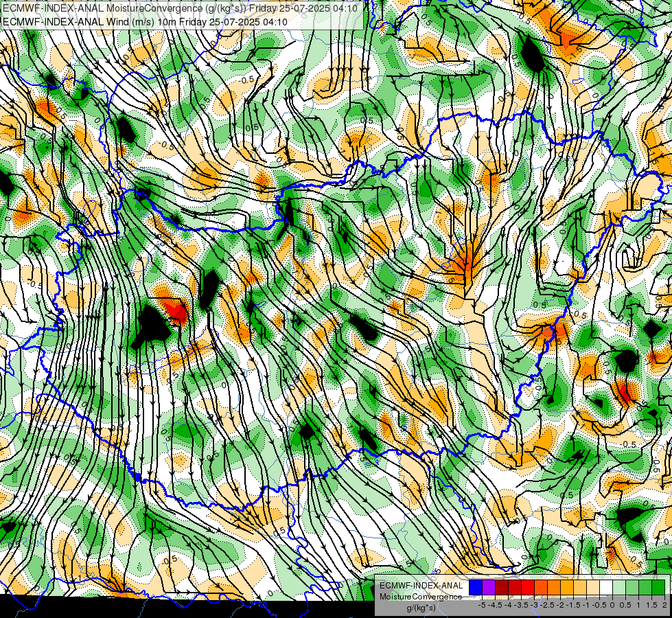Select the white legend swatch (-0.5 to 0)

coord(606,588)
